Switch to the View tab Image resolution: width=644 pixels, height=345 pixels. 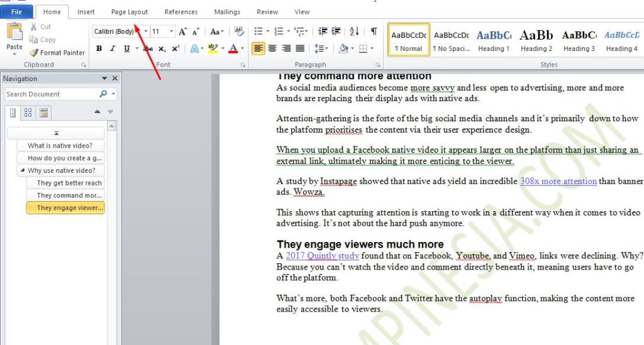pyautogui.click(x=302, y=12)
